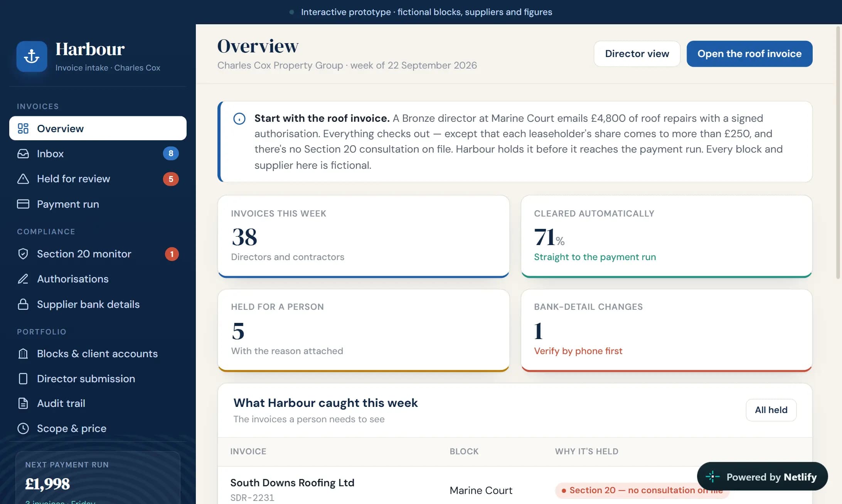Click the Authorisations pen icon
Viewport: 842px width, 504px height.
(23, 279)
